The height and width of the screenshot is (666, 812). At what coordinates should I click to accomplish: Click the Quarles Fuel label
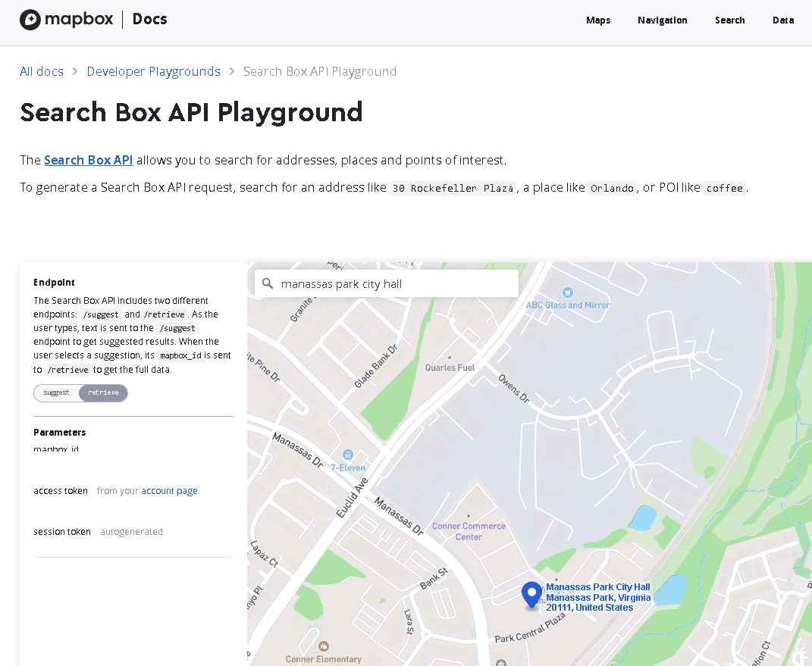coord(450,367)
